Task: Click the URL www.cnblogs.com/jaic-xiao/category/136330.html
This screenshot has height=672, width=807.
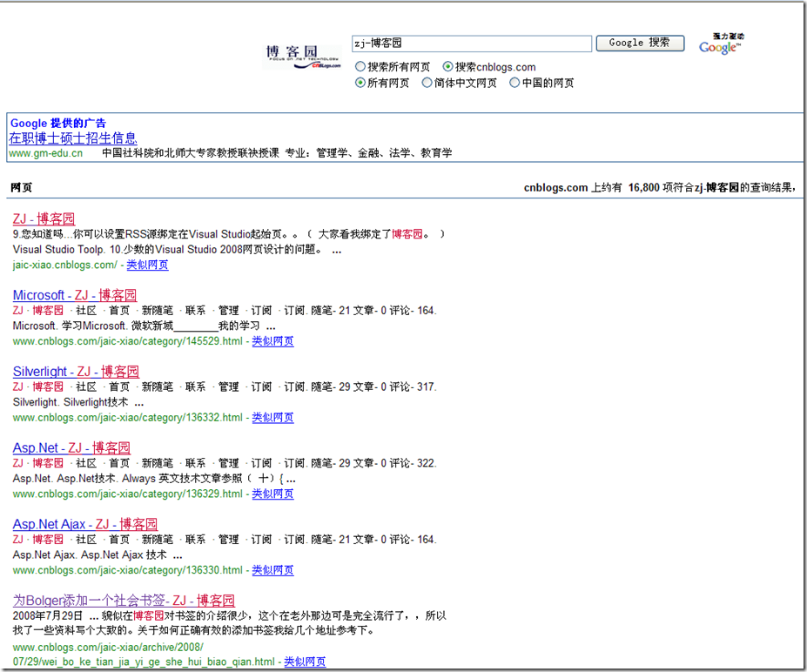Action: coord(127,569)
